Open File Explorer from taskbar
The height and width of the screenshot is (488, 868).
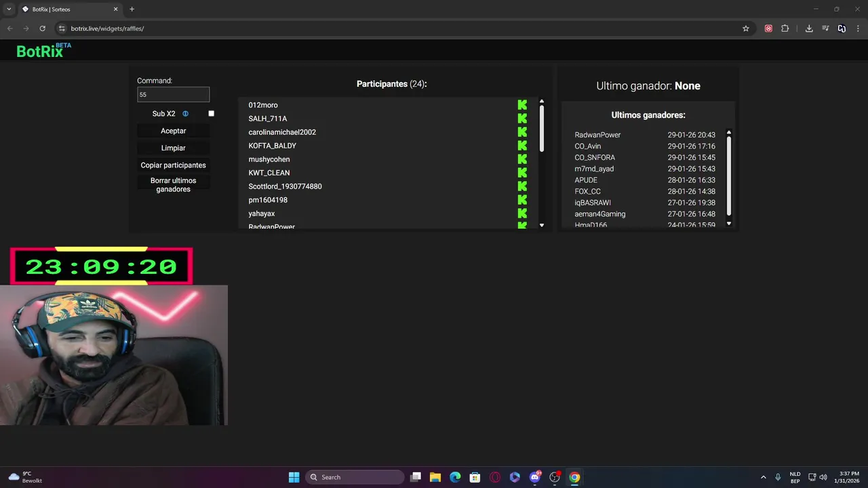435,477
